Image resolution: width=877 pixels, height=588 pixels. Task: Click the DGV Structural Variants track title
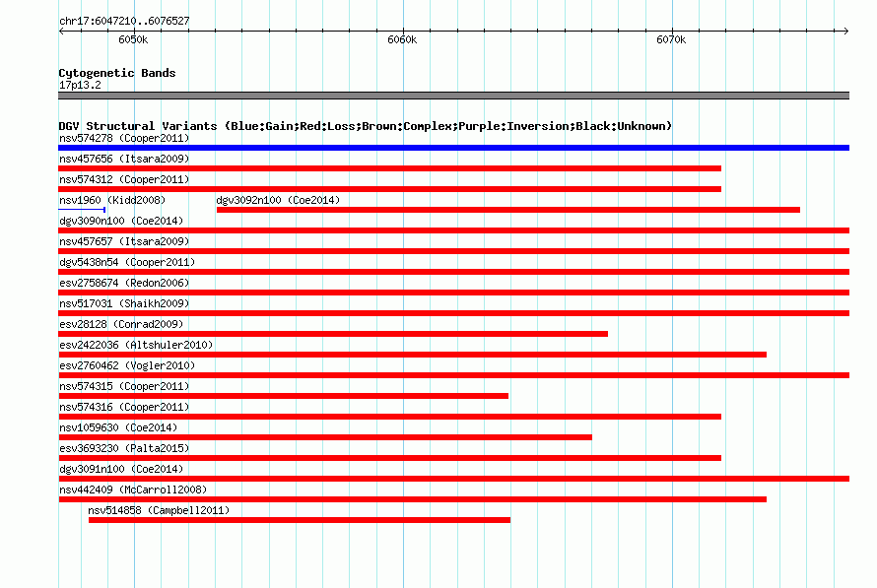(x=365, y=126)
